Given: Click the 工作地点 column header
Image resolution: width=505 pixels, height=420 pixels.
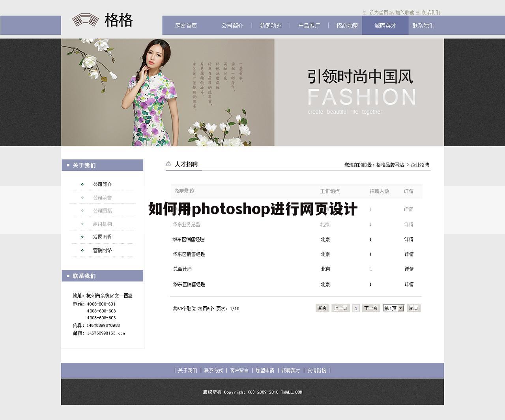Looking at the screenshot, I should (x=330, y=191).
